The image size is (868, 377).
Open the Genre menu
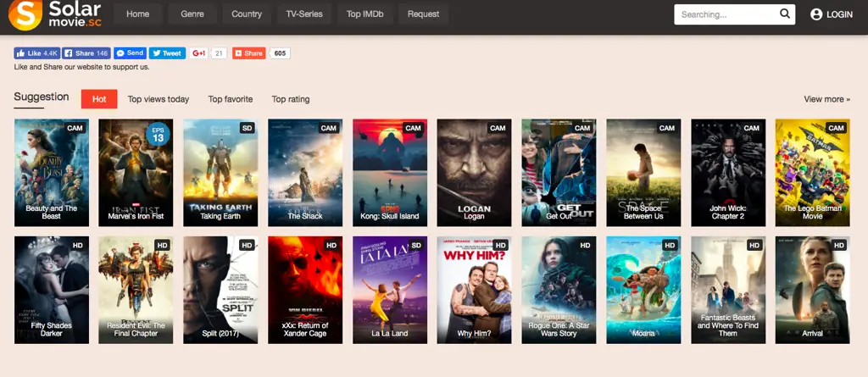tap(192, 14)
